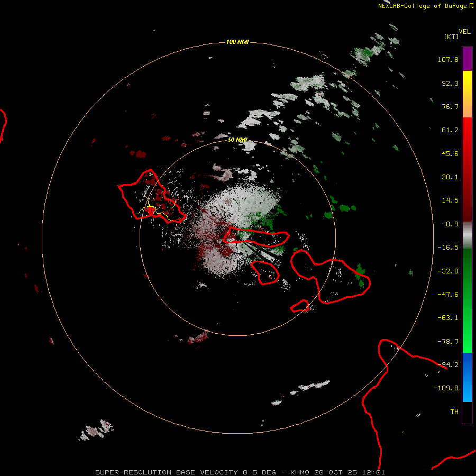
Task: Click the TH legend label
Action: coord(454,412)
